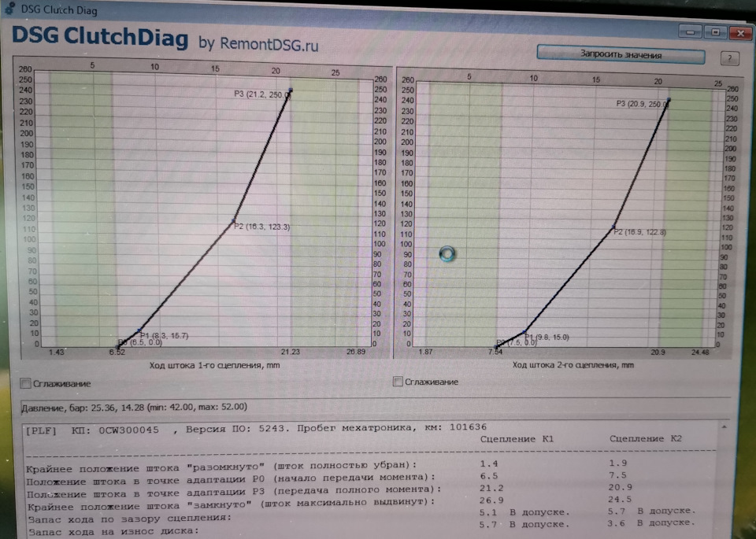
Task: Click the by RemontDSG.ru text
Action: [258, 44]
